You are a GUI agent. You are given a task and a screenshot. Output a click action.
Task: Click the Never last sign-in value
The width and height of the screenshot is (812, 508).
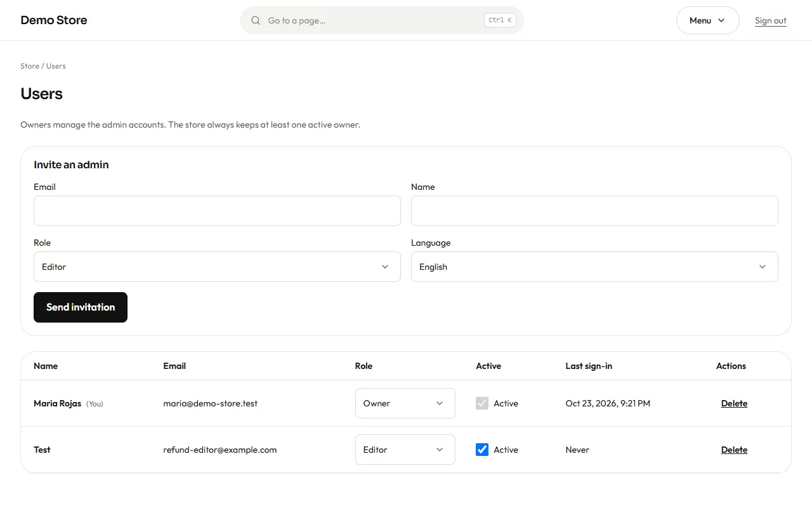pyautogui.click(x=577, y=450)
